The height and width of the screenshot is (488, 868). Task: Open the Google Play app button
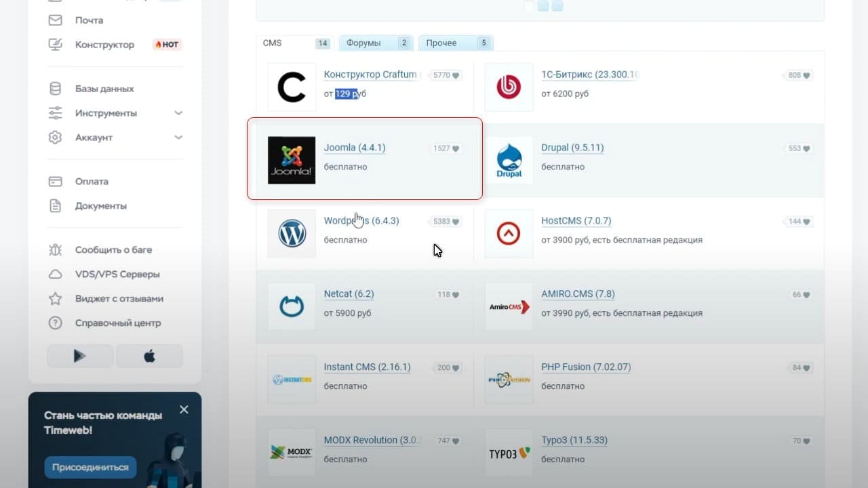click(x=80, y=356)
